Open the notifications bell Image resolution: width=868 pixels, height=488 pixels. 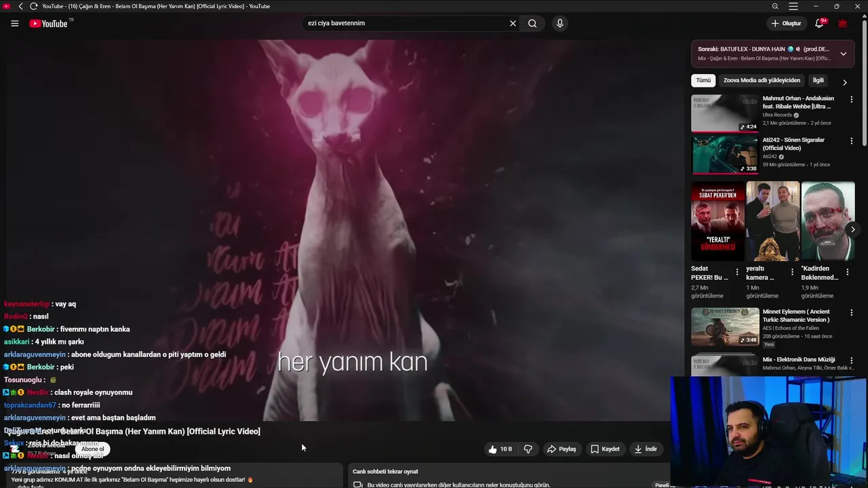click(819, 23)
